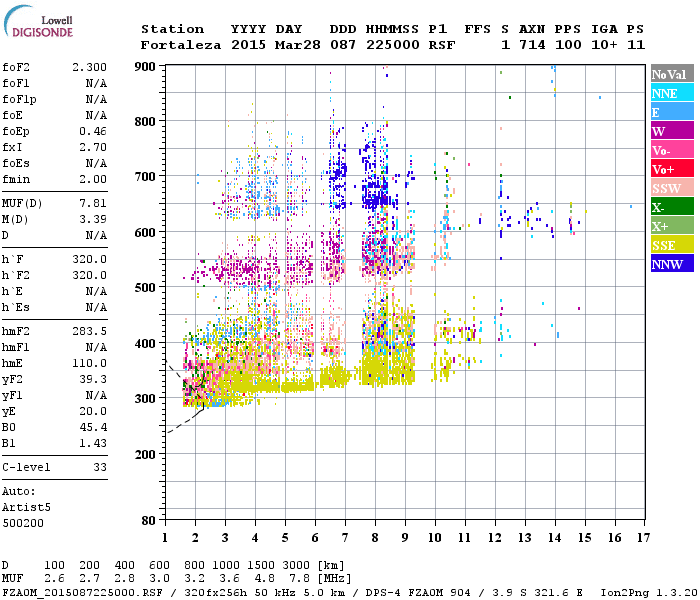
Task: Select the W purple legend swatch
Action: [x=672, y=131]
